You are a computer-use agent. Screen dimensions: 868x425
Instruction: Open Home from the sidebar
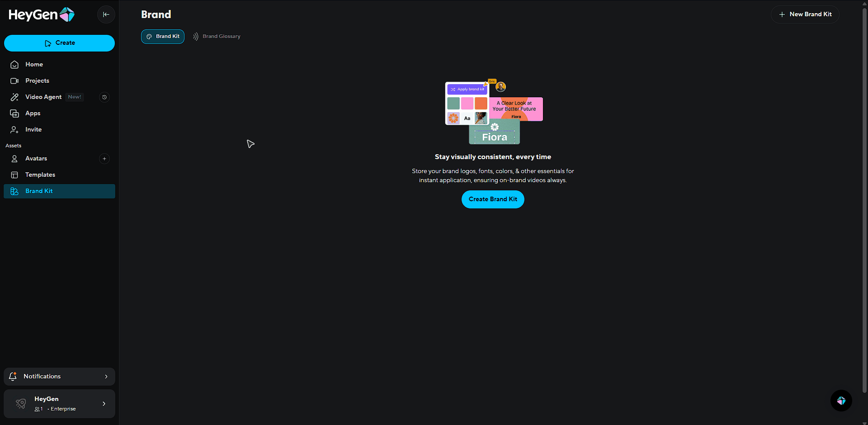(34, 65)
